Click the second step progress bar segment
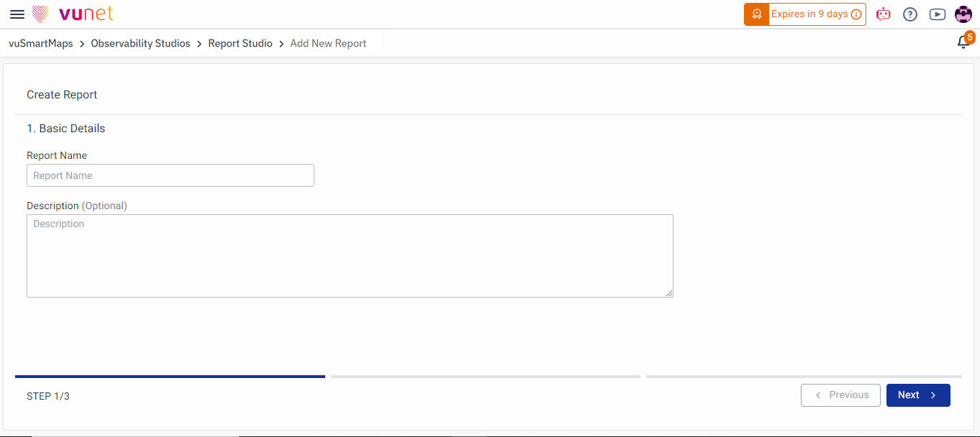Screen dimensions: 980x437 [x=486, y=376]
